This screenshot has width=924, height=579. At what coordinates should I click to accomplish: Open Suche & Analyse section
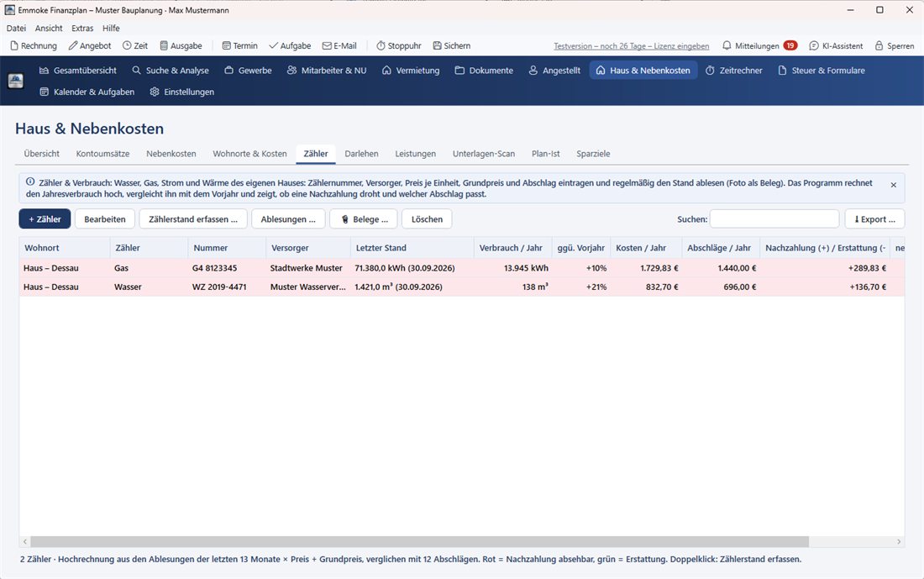171,70
